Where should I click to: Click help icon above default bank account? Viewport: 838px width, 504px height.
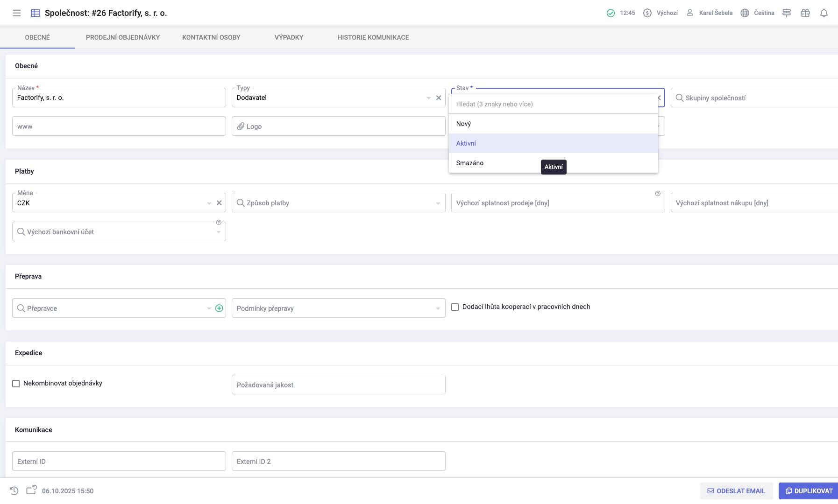pos(219,223)
